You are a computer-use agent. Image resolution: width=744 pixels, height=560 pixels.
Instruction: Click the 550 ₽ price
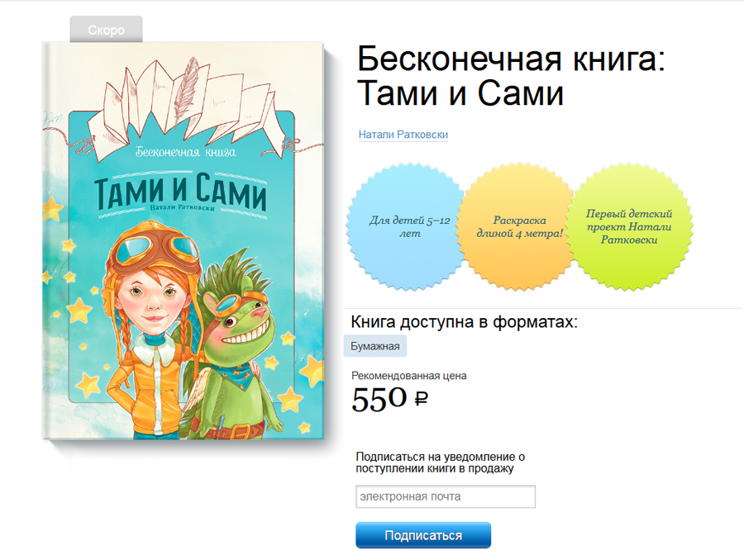point(389,398)
